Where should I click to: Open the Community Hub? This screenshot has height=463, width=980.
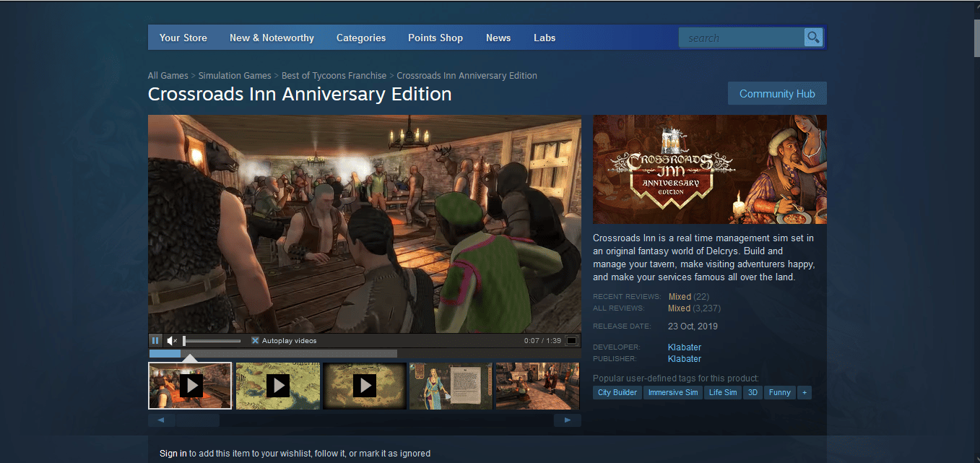tap(777, 94)
